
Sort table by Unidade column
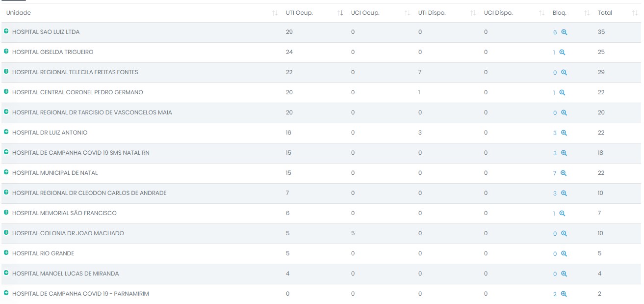(x=19, y=13)
